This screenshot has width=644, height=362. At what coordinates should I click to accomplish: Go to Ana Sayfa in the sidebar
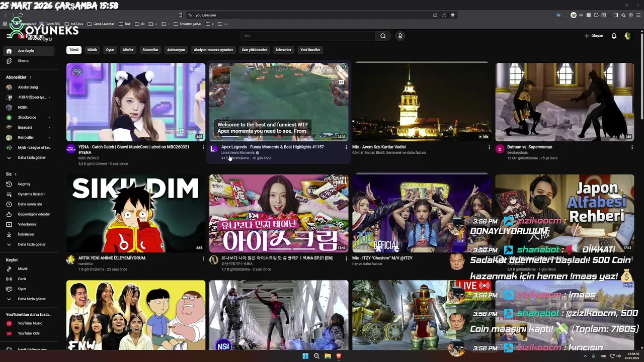(29, 51)
